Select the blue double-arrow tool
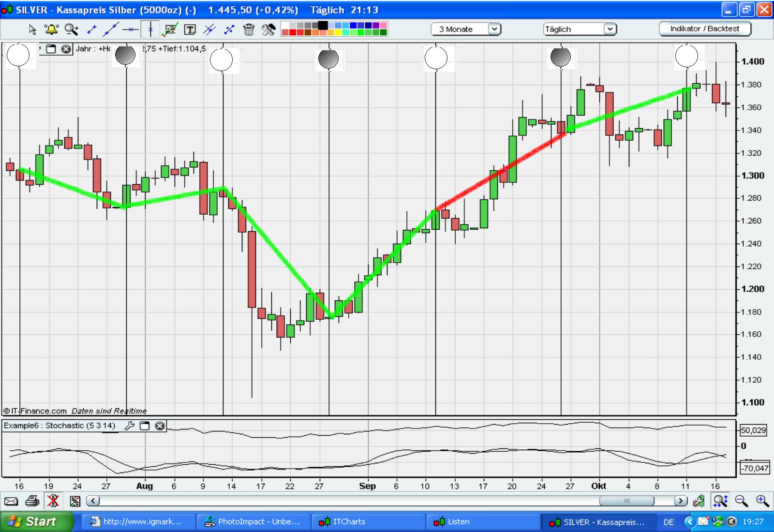774x532 pixels. point(229,30)
